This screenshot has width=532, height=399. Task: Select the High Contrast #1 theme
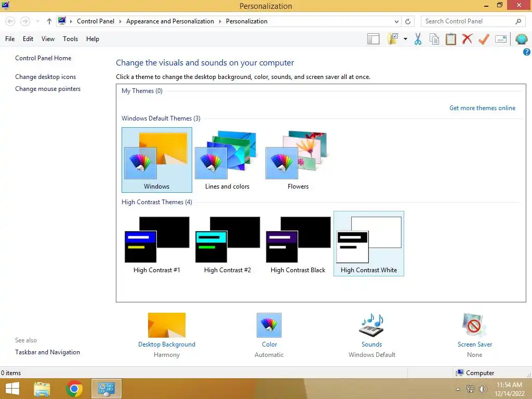pos(157,244)
